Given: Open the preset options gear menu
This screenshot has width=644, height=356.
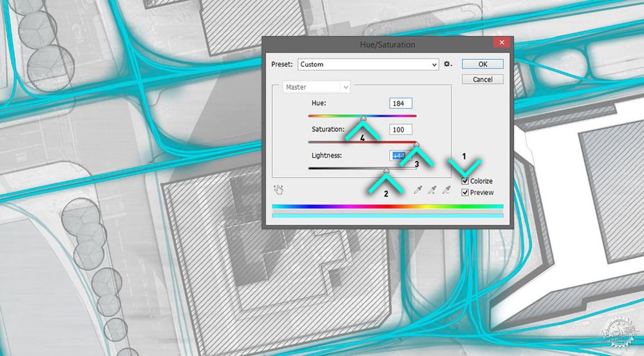Looking at the screenshot, I should coord(448,64).
